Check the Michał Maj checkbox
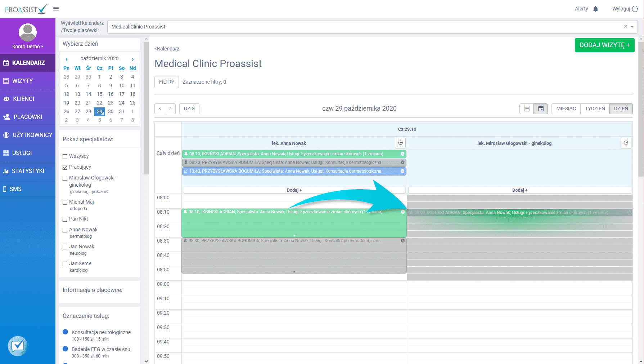 (65, 202)
